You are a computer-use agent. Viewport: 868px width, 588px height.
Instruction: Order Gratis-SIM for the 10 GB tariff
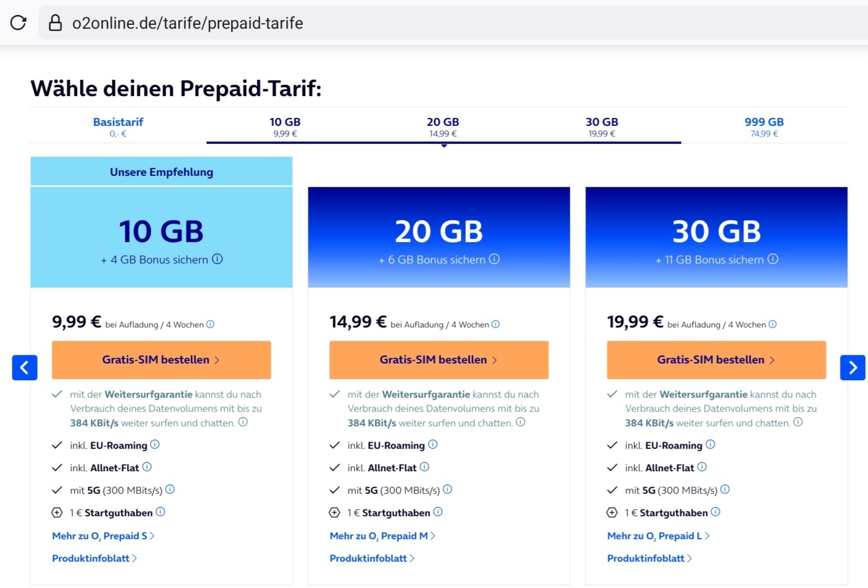coord(161,359)
